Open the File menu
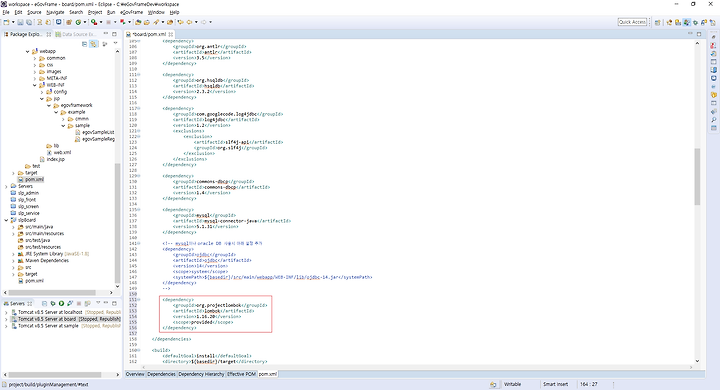720x390 pixels. click(x=6, y=12)
